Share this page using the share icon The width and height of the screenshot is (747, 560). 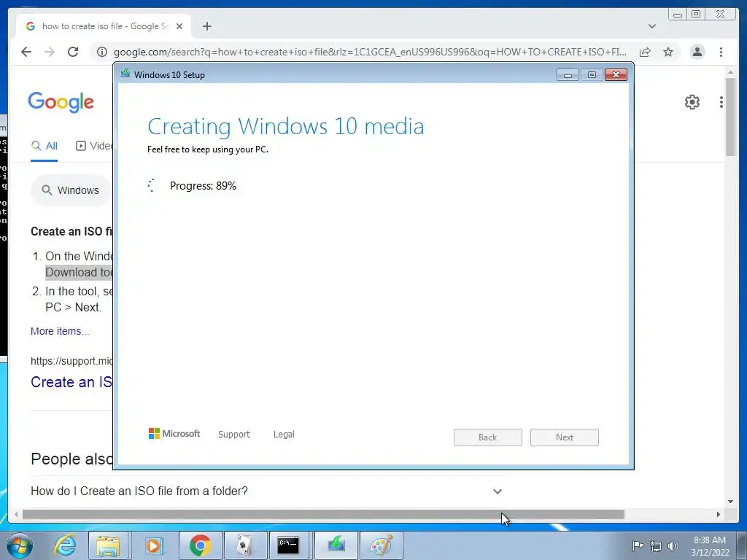coord(645,52)
